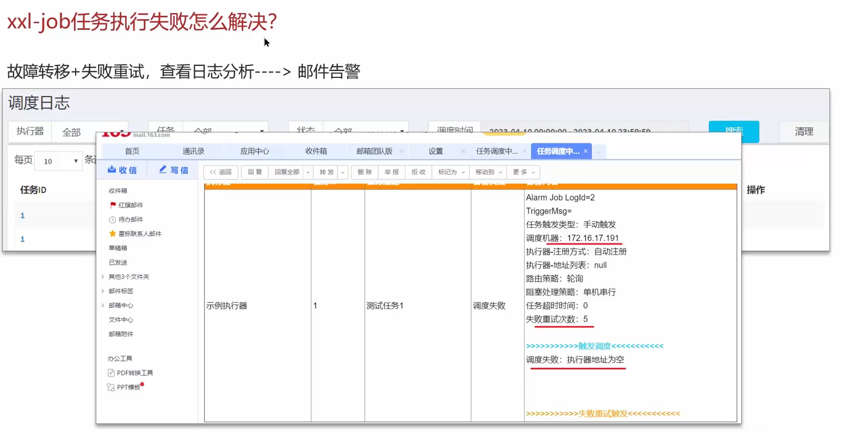Switch to the 通讯录 tab
Image resolution: width=868 pixels, height=432 pixels.
193,151
